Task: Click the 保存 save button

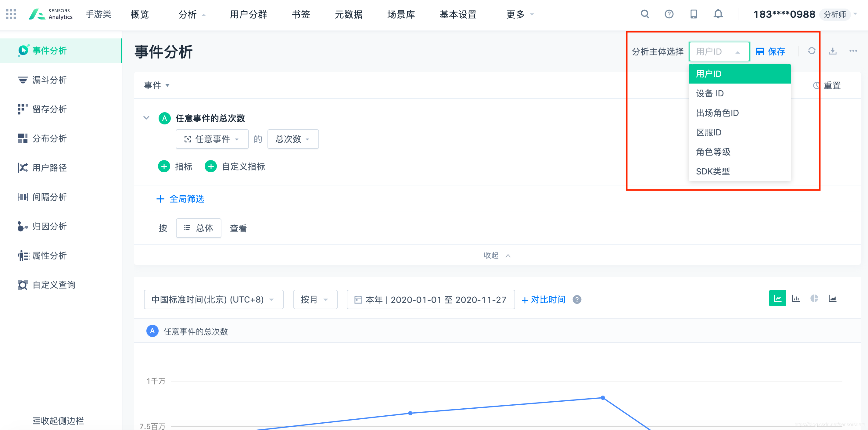Action: pos(771,52)
